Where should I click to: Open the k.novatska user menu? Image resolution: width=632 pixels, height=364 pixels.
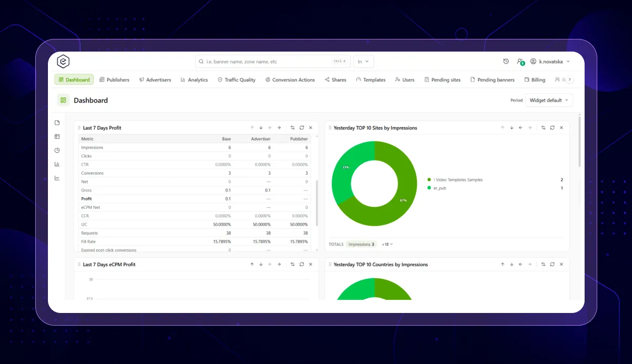(550, 62)
